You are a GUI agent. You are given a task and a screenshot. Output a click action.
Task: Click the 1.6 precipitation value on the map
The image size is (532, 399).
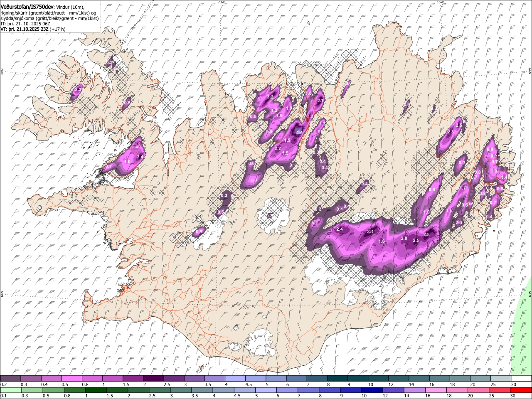382,241
